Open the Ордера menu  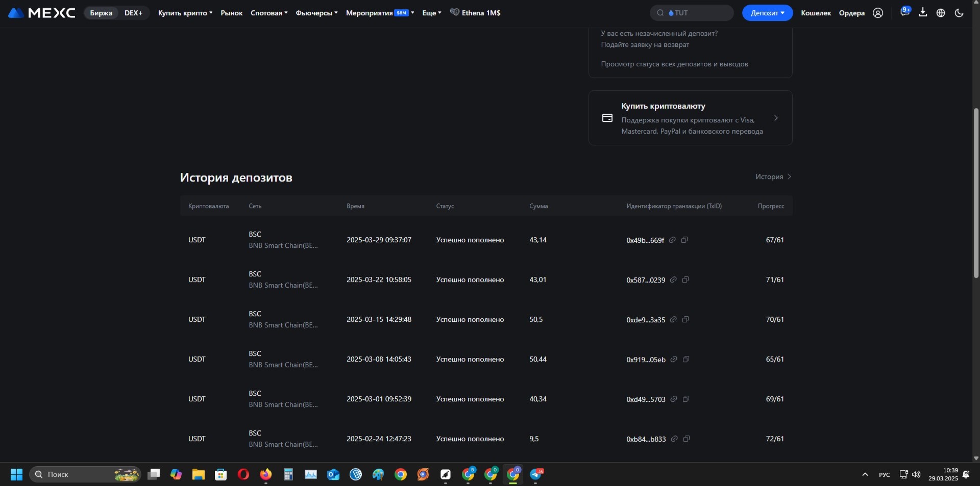851,13
